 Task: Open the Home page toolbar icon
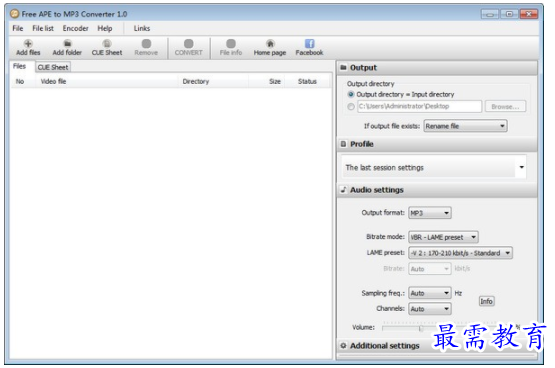tap(270, 47)
